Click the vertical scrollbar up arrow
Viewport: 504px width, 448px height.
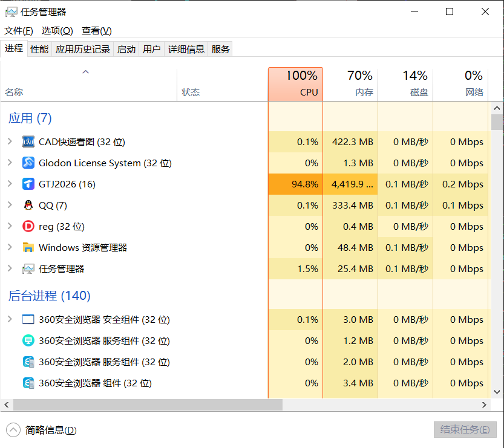point(497,108)
